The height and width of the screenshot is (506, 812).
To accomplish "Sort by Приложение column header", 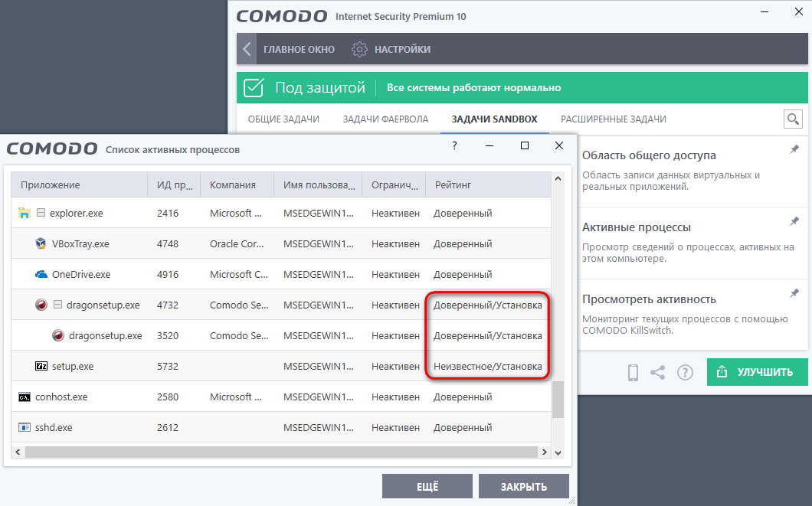I will 79,184.
